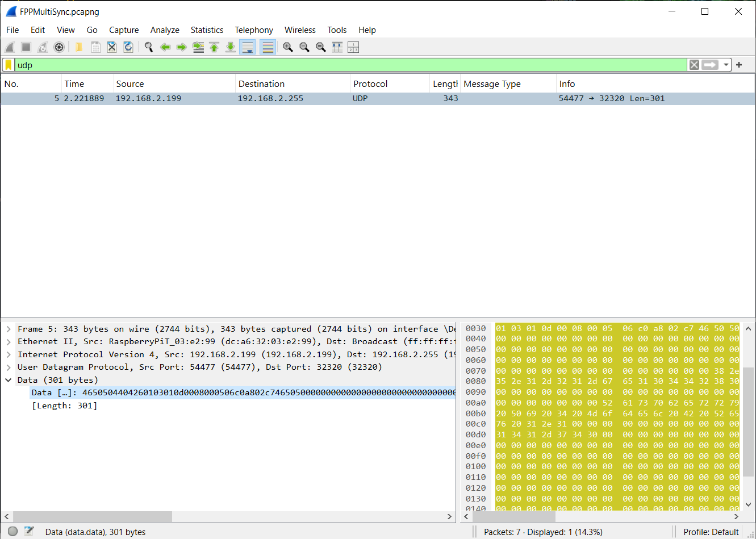The height and width of the screenshot is (539, 756).
Task: Open the Statistics menu
Action: tap(207, 30)
